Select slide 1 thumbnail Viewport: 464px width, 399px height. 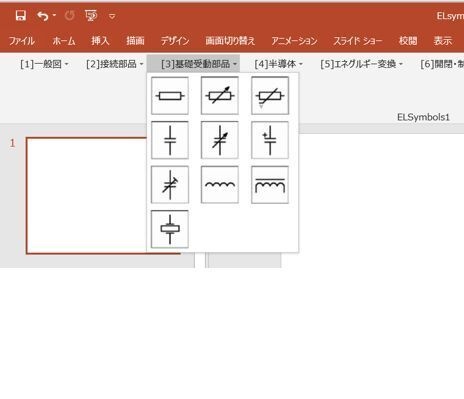(87, 196)
